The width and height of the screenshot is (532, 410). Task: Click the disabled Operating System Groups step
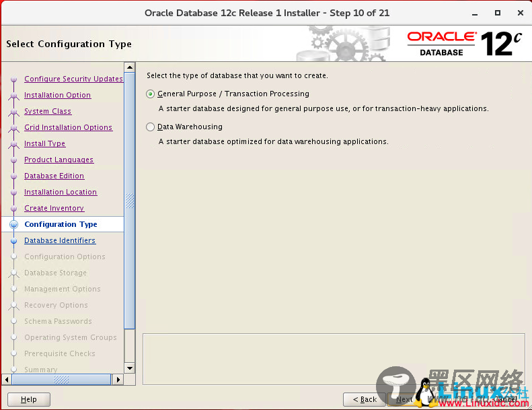(71, 338)
